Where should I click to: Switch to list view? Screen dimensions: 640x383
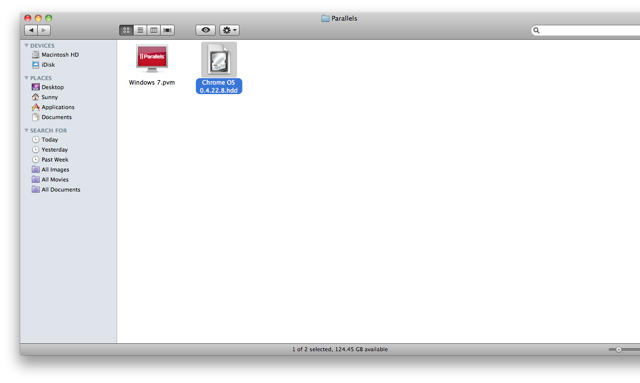(x=140, y=30)
